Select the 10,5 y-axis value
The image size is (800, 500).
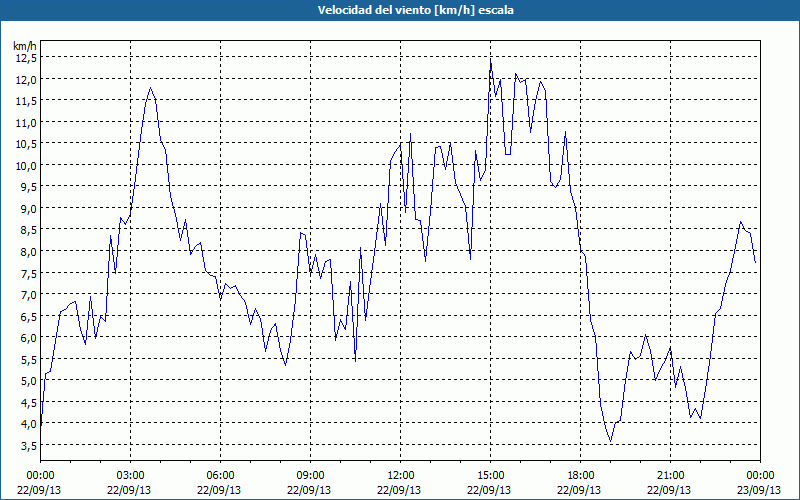(x=27, y=144)
